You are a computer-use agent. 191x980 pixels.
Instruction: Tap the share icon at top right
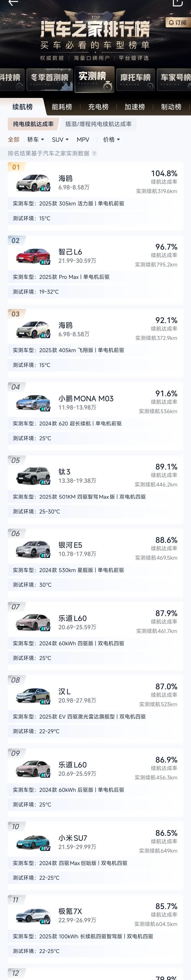pyautogui.click(x=178, y=3)
